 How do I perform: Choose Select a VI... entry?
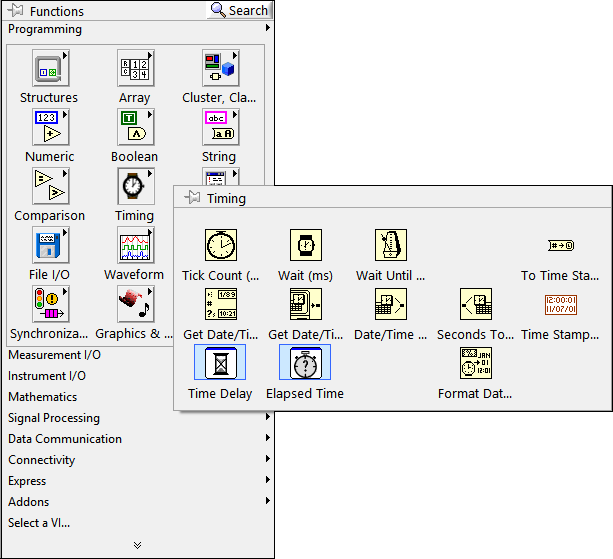(x=39, y=523)
